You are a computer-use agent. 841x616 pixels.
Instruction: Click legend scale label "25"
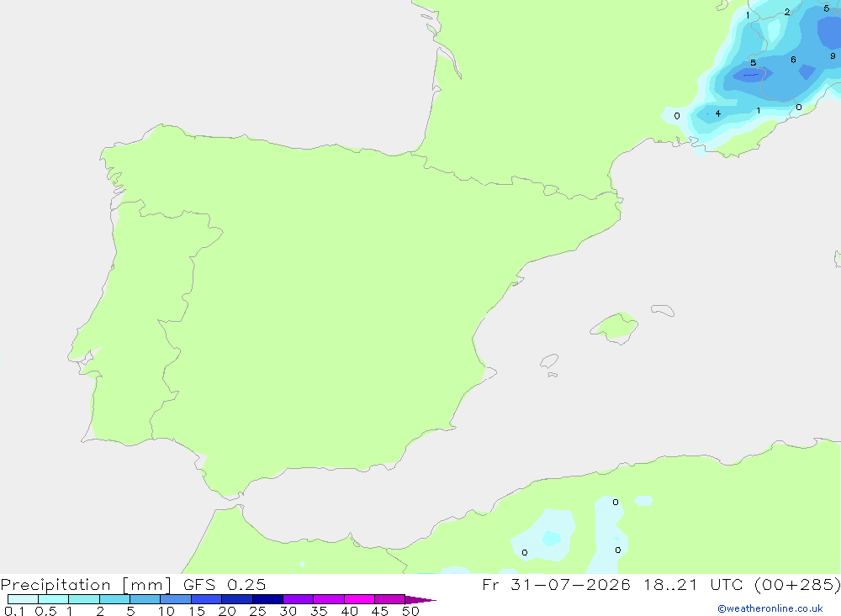[257, 611]
